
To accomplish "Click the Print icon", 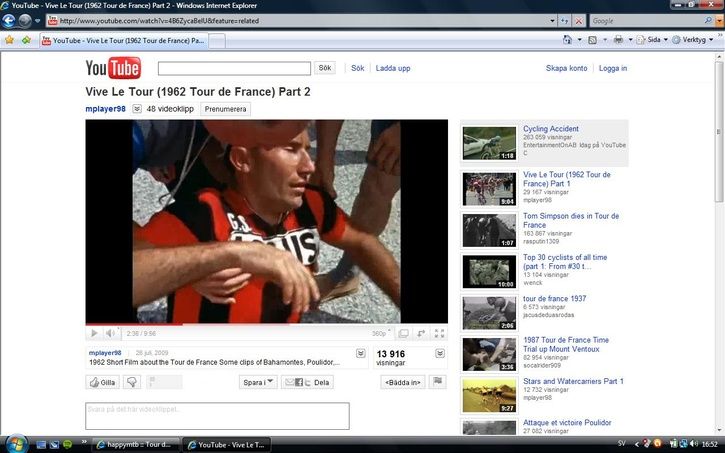I will pyautogui.click(x=618, y=40).
